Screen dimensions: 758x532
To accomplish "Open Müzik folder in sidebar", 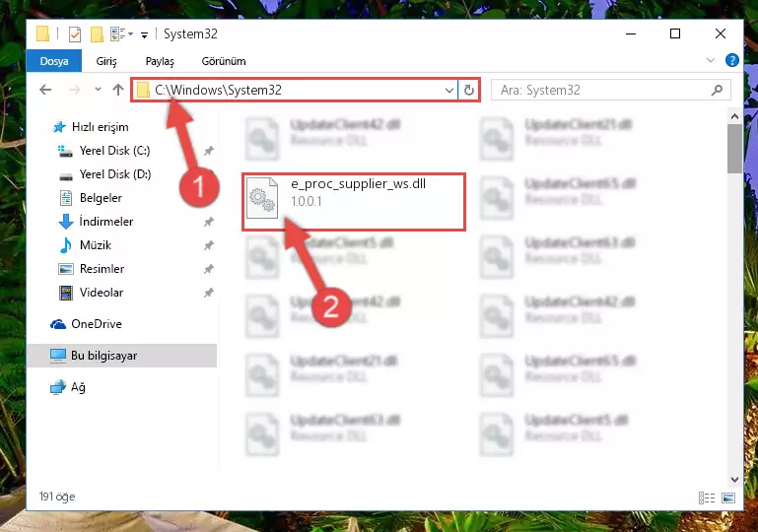I will click(x=96, y=245).
